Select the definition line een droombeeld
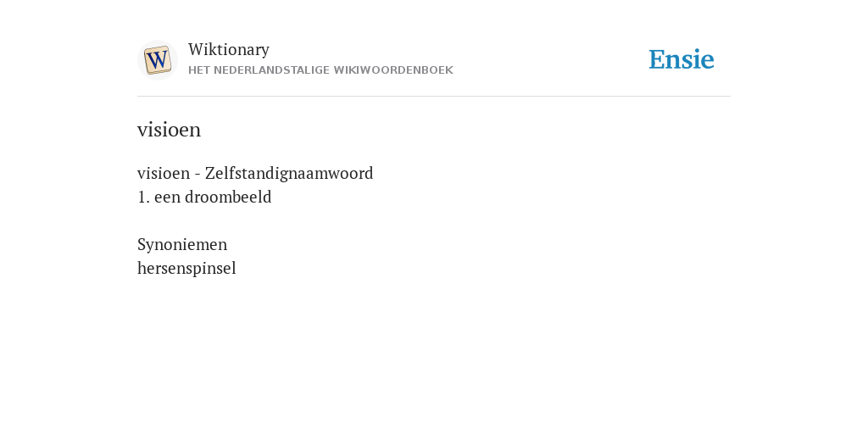The image size is (868, 434). click(x=204, y=197)
